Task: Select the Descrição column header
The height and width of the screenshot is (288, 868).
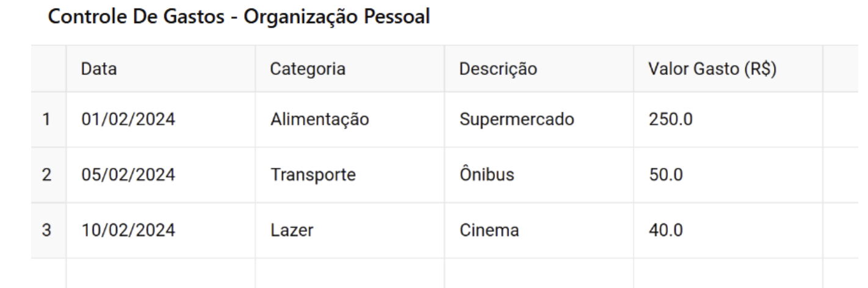Action: [539, 69]
